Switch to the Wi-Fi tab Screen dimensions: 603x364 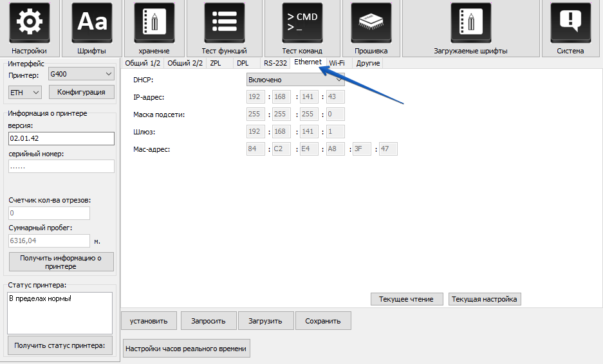click(337, 63)
